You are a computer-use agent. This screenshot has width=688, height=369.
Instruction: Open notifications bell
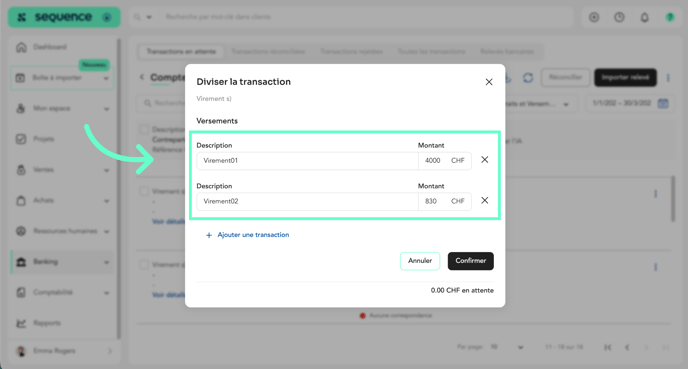[644, 17]
